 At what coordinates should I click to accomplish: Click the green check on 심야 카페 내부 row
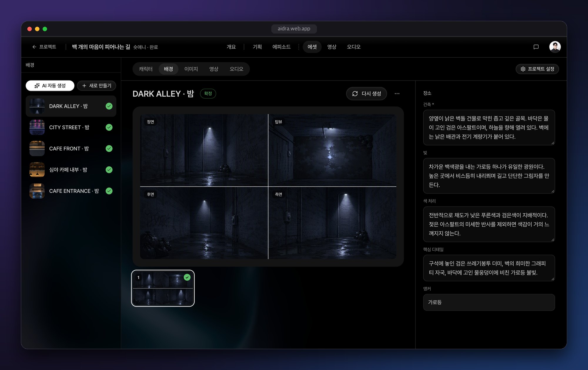(x=109, y=170)
